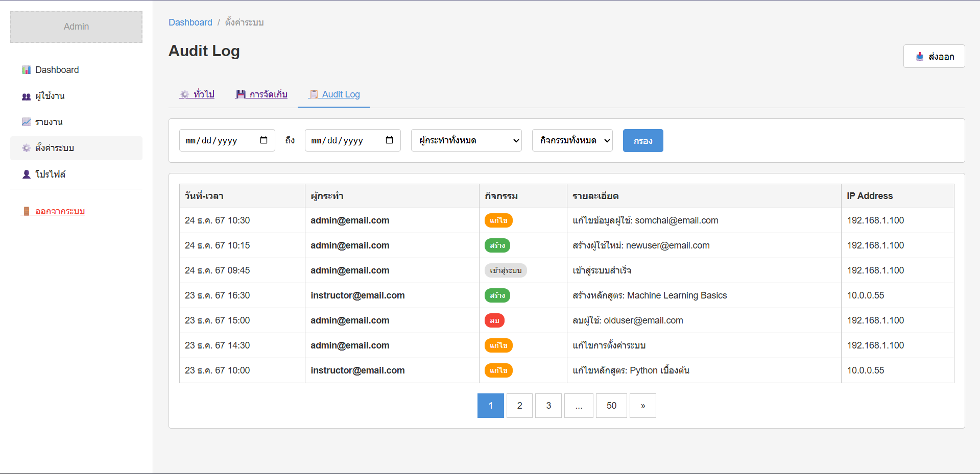This screenshot has width=980, height=474.
Task: Click the door icon for ออกจากระบบ
Action: point(26,211)
